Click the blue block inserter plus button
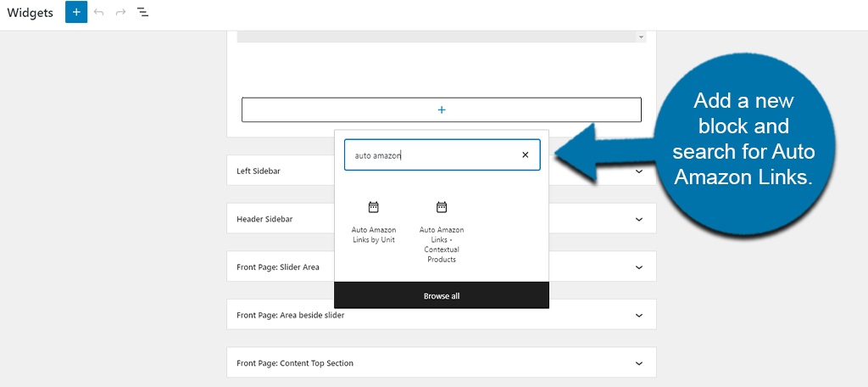 point(75,12)
